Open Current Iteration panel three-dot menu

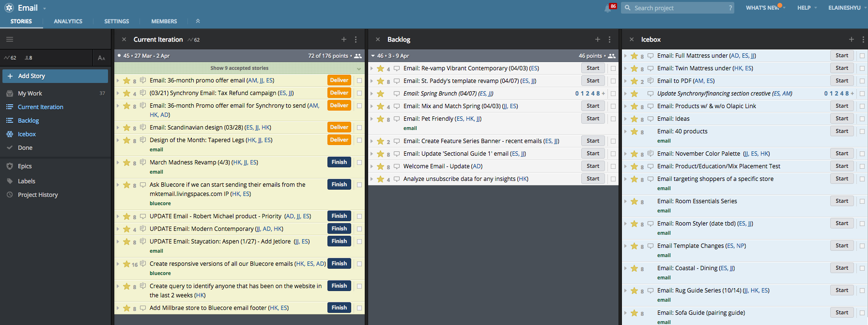click(356, 39)
